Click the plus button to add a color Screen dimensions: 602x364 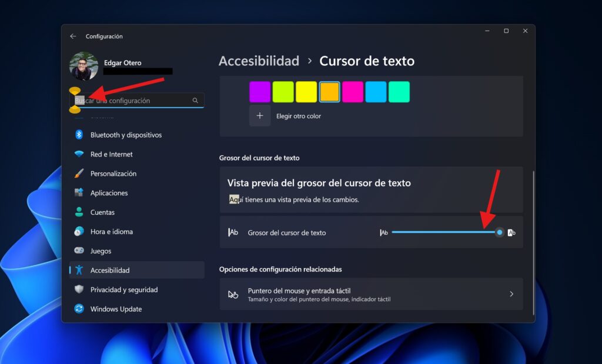(x=260, y=116)
